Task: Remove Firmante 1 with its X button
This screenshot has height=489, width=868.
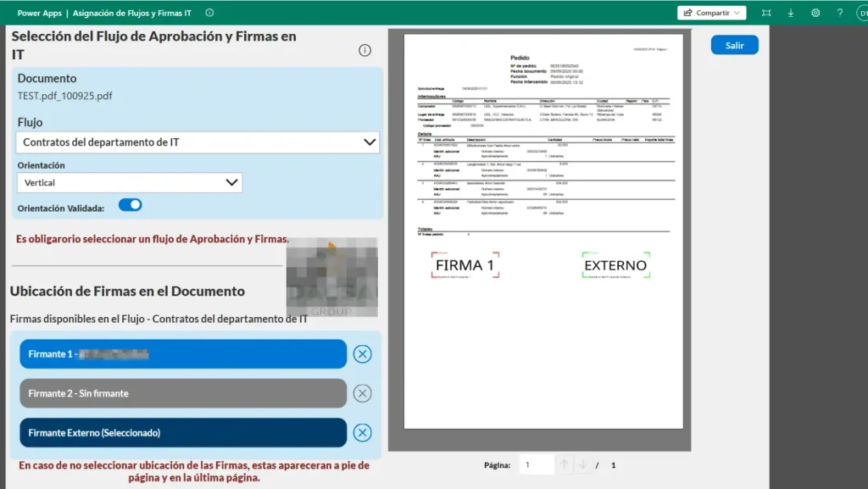Action: coord(363,353)
